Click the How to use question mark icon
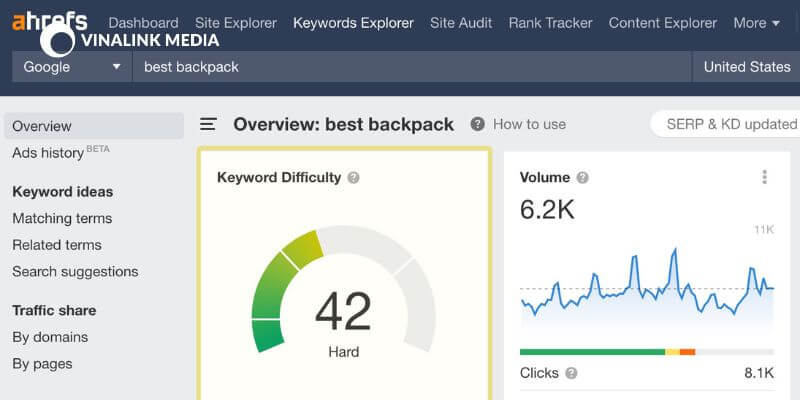The height and width of the screenshot is (400, 800). click(478, 124)
